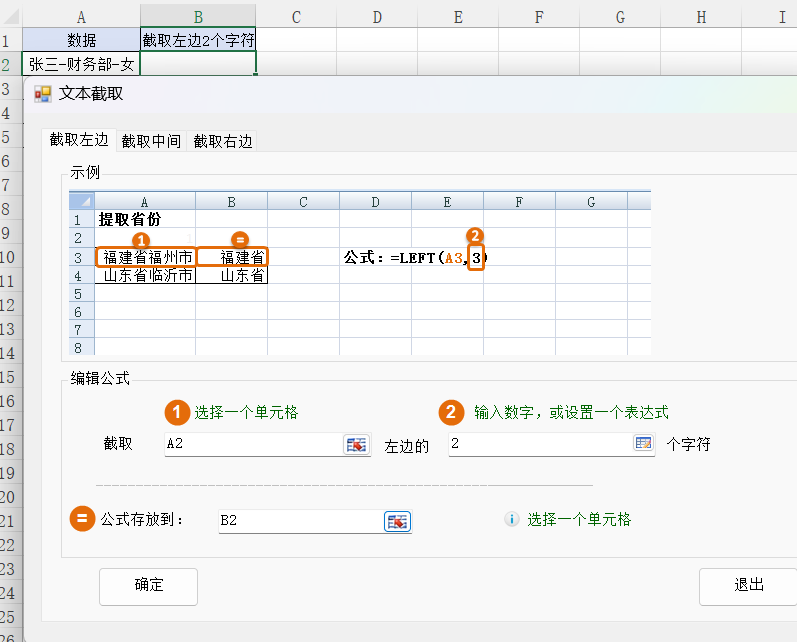
Task: Click the source cell input showing A2
Action: point(252,444)
